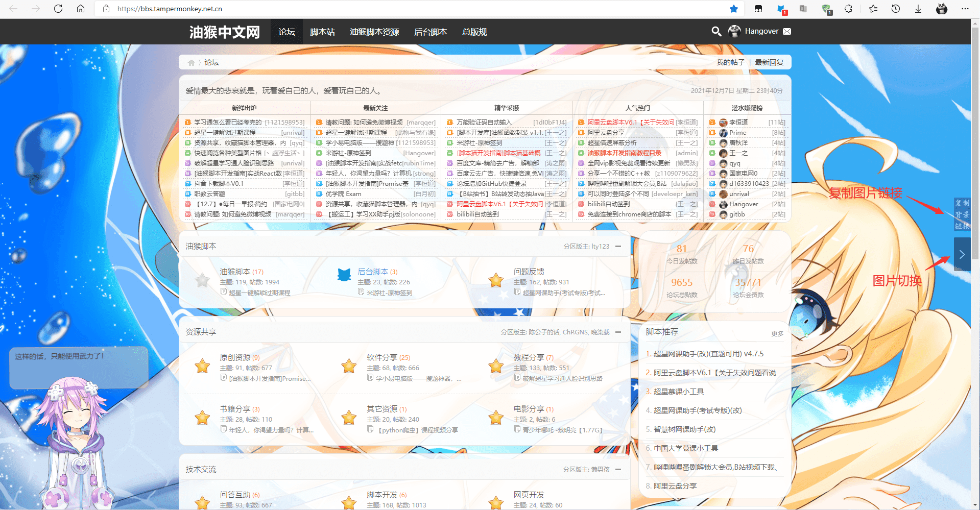Open the post 万能验证码自动输入

pos(484,123)
